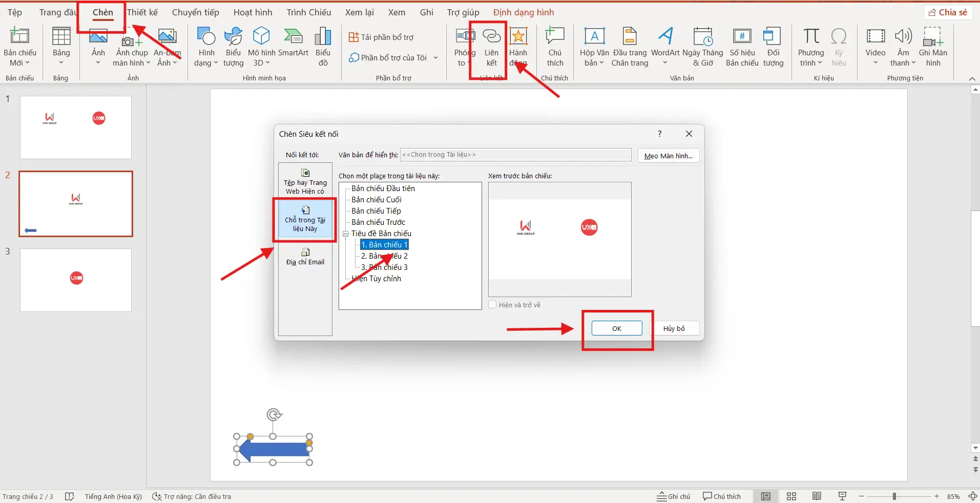The width and height of the screenshot is (980, 503).
Task: Insert WordArt text
Action: pyautogui.click(x=665, y=45)
